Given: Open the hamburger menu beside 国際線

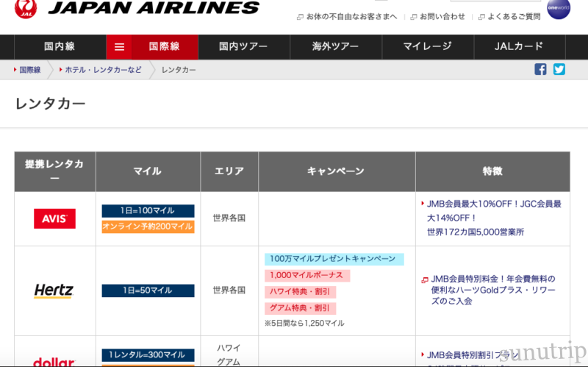Looking at the screenshot, I should 119,47.
